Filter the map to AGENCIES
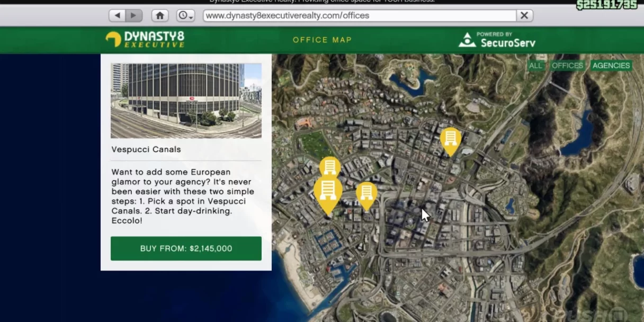The image size is (644, 322). pyautogui.click(x=611, y=66)
